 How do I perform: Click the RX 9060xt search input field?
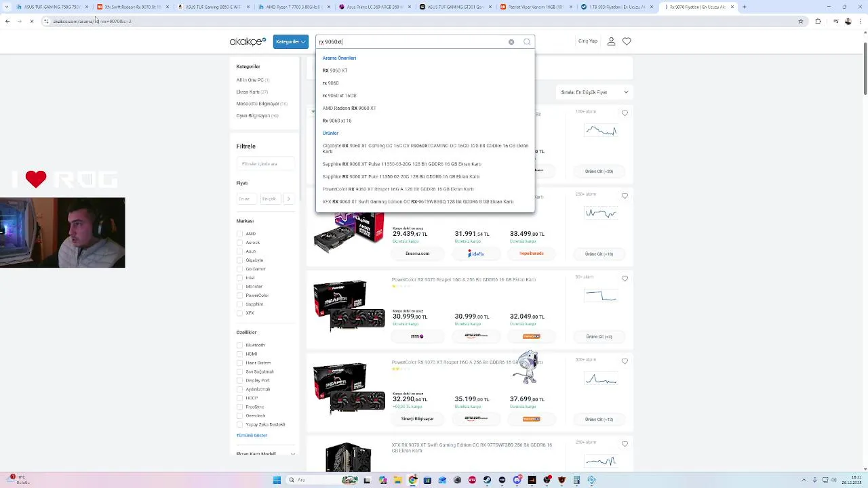click(412, 42)
